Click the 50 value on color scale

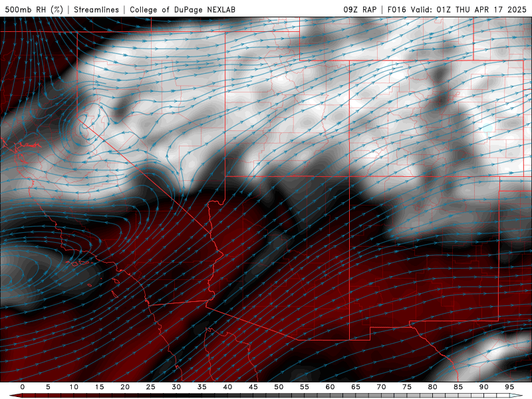[279, 387]
